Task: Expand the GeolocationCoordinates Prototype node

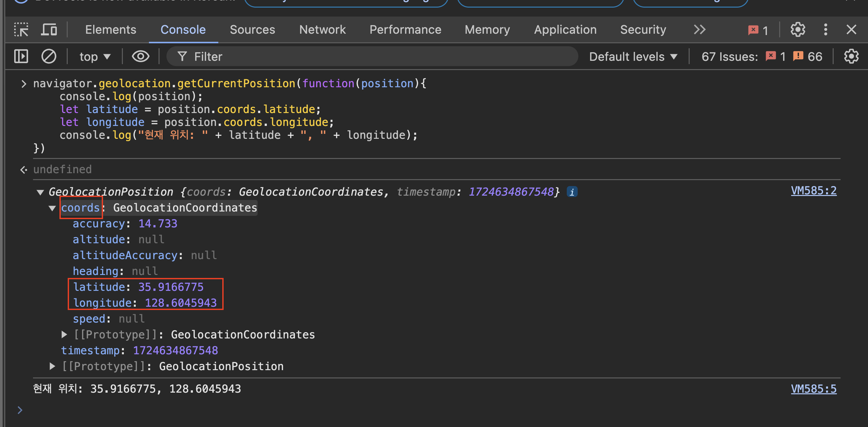Action: 64,334
